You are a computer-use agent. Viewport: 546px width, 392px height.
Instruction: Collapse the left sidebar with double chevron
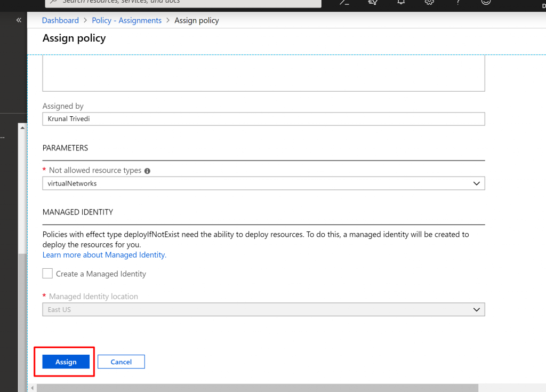[19, 20]
